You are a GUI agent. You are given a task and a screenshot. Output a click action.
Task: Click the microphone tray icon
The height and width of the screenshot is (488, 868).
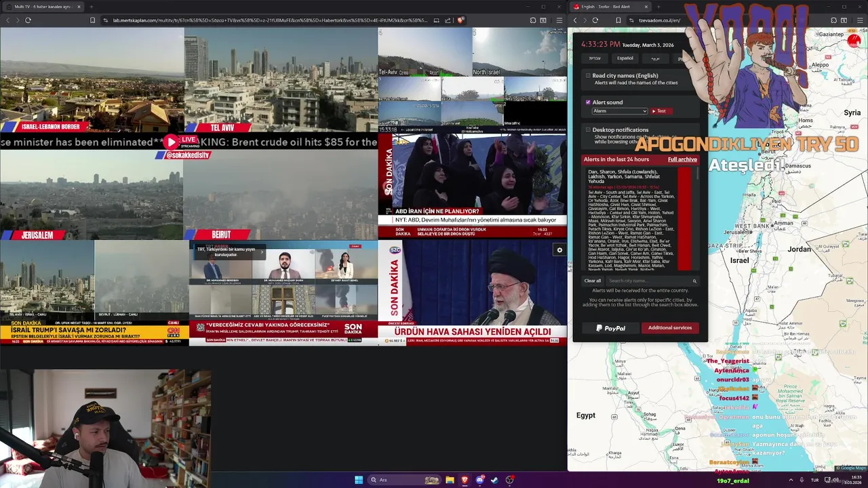click(x=802, y=480)
